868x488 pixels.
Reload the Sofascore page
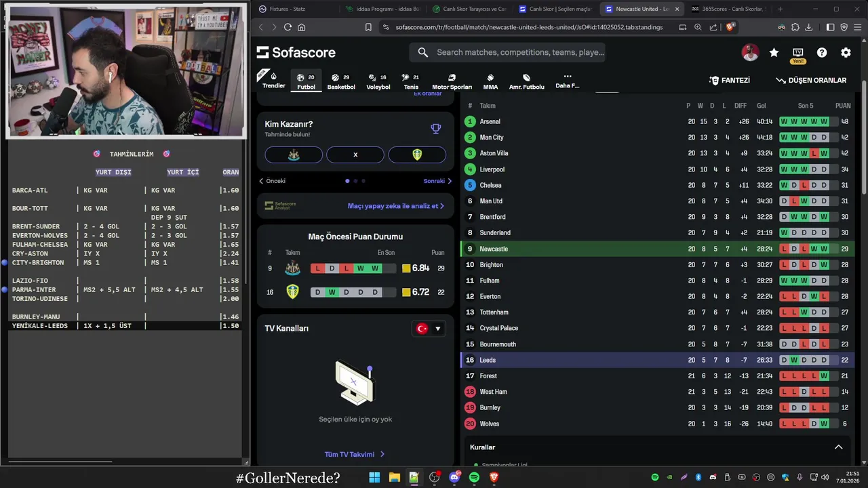pyautogui.click(x=288, y=27)
